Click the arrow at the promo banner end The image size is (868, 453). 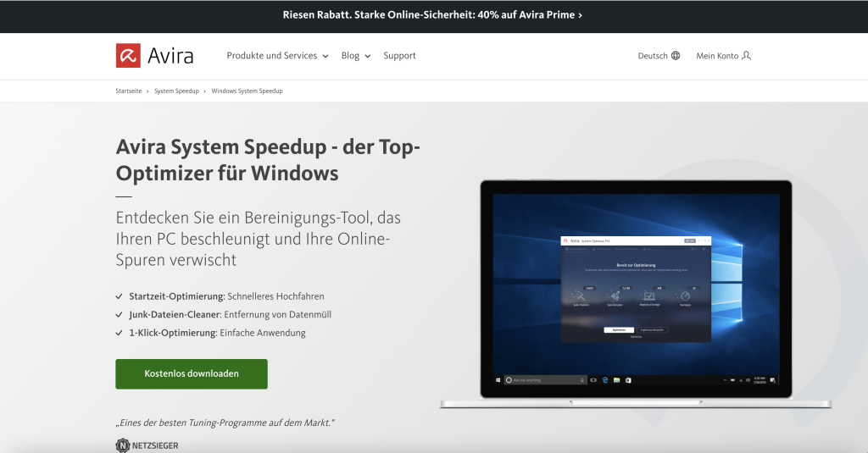580,15
